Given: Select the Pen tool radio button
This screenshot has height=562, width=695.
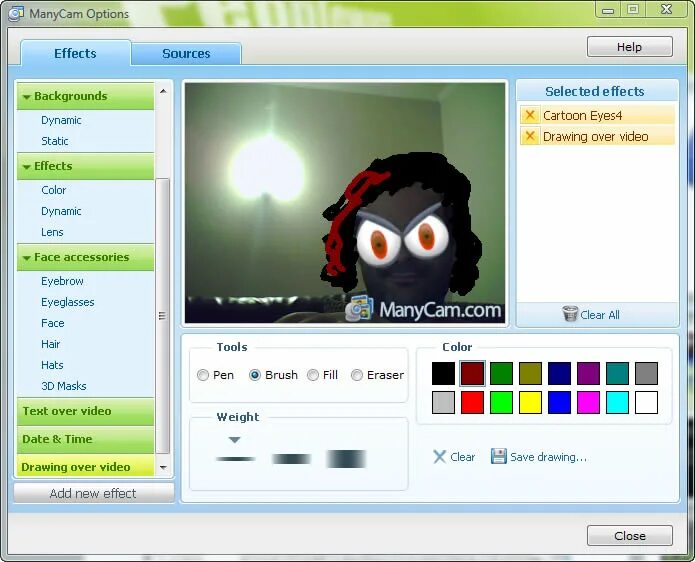Looking at the screenshot, I should 203,375.
